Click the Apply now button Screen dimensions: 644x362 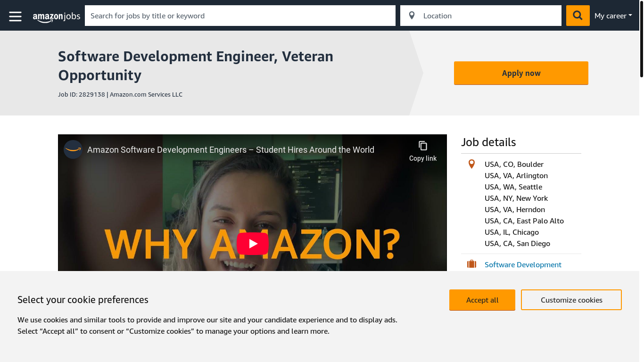tap(521, 73)
